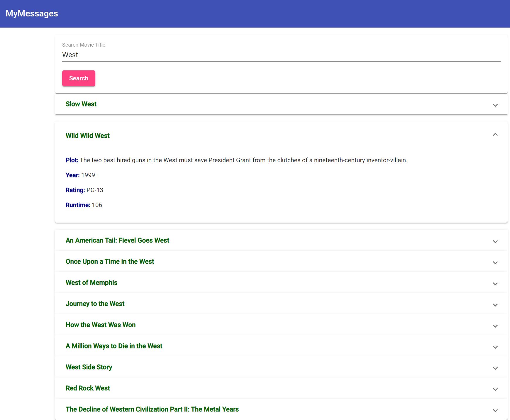The image size is (510, 420).
Task: Expand Journey to the West
Action: coord(495,305)
